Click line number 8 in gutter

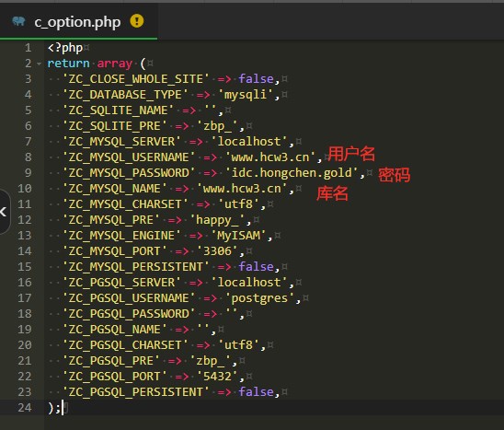[29, 157]
